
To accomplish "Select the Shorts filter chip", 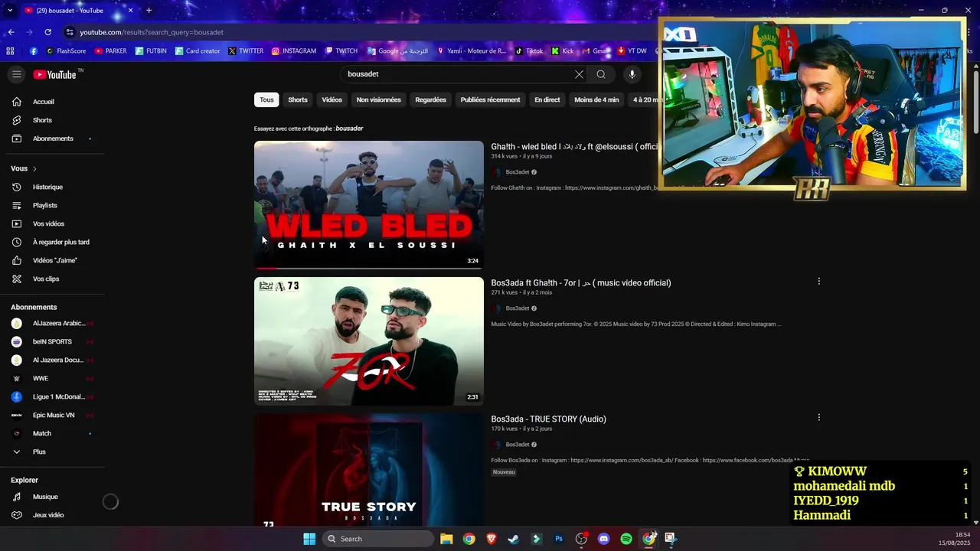I will point(298,99).
